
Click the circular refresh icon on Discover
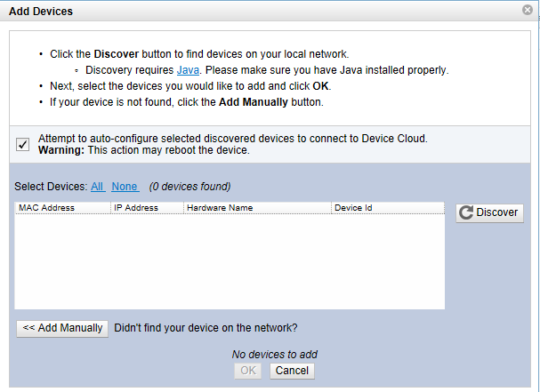click(465, 213)
